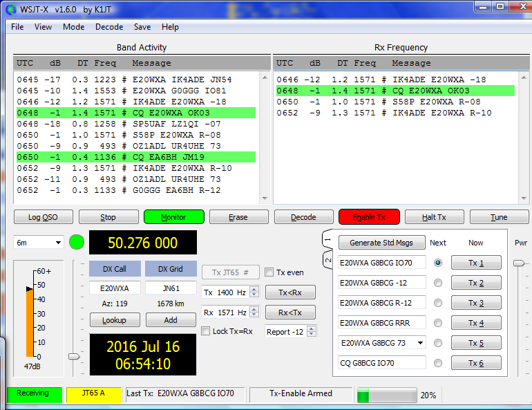
Task: Increase Rx 1571 Hz with up arrow
Action: tap(254, 310)
